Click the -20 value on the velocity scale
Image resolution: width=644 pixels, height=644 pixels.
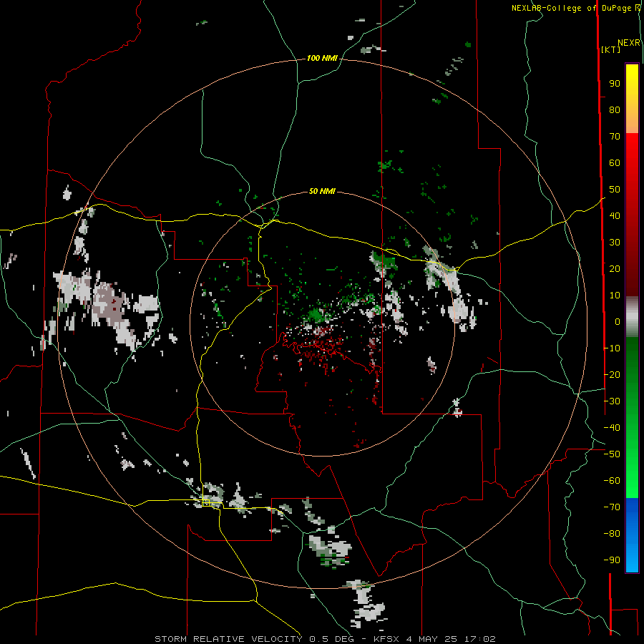612,374
